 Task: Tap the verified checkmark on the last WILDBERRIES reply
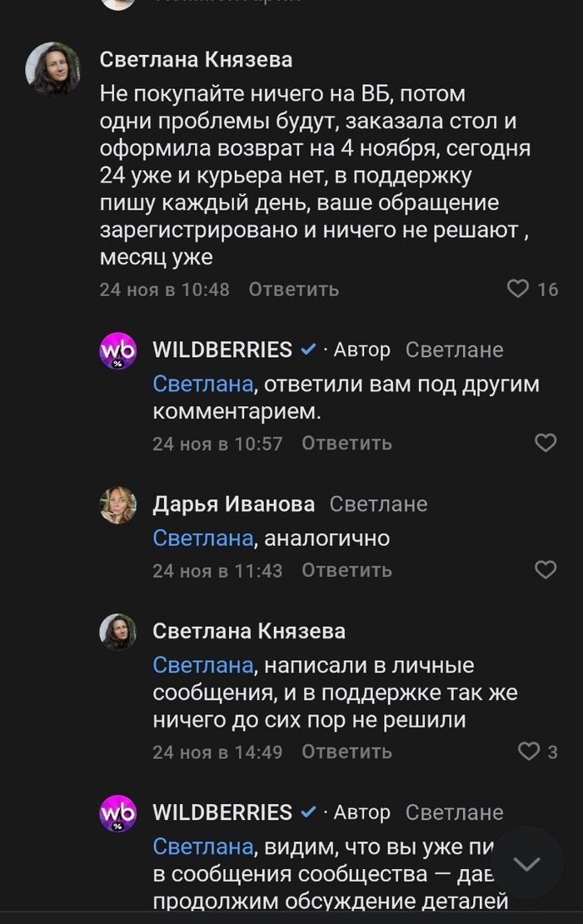pyautogui.click(x=308, y=812)
